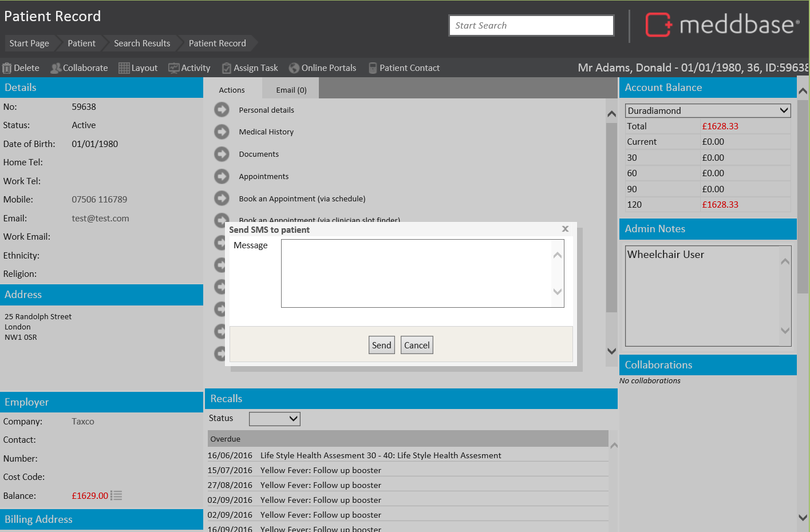Open the Status dropdown in Recalls
The image size is (810, 532).
(x=274, y=419)
